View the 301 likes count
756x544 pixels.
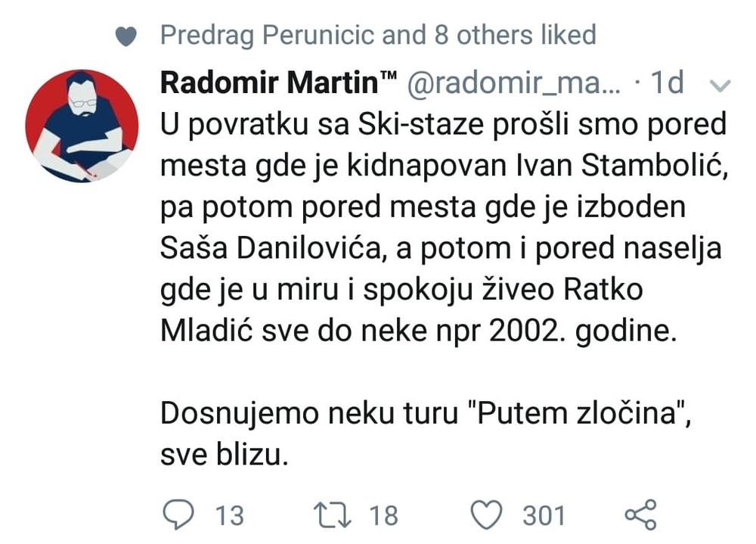click(544, 516)
